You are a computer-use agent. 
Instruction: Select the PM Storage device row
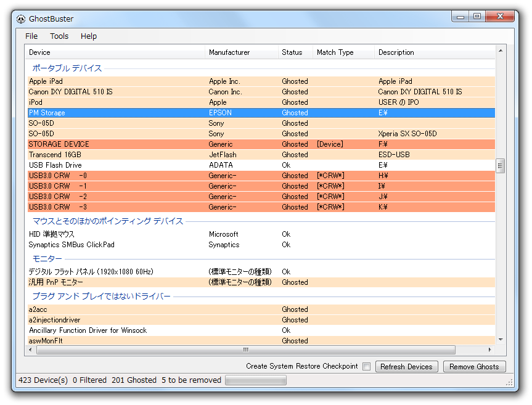pyautogui.click(x=261, y=113)
